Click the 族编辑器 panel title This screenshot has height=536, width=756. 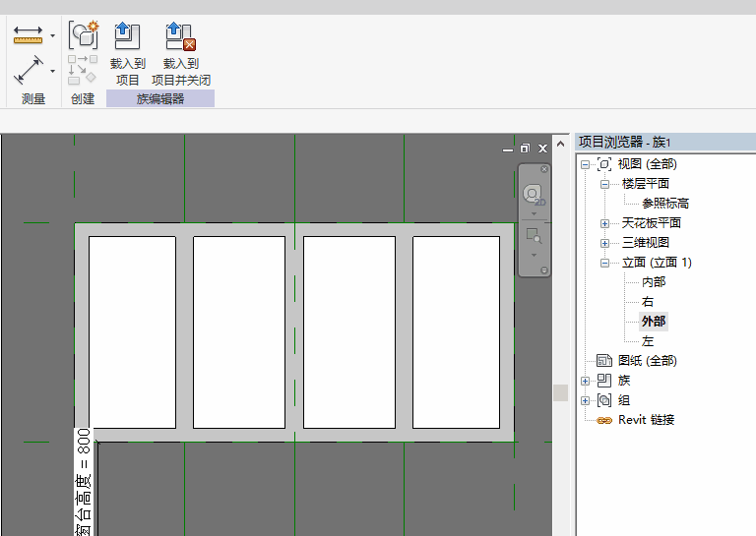(x=160, y=98)
